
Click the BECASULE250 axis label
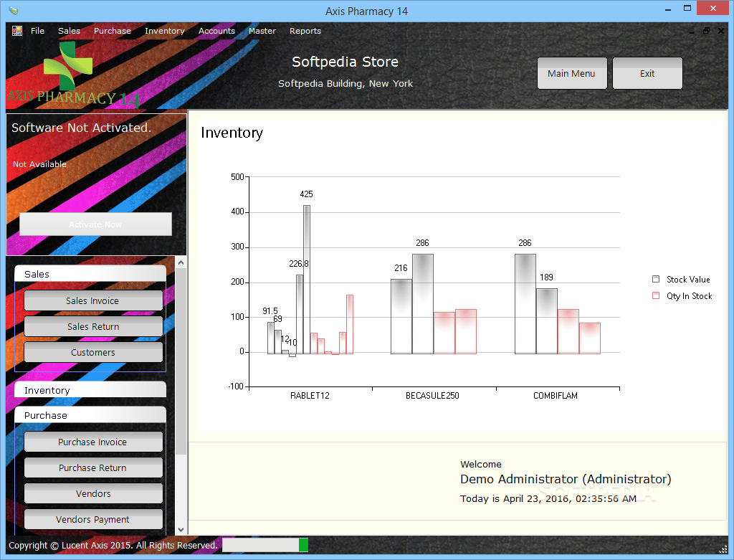click(432, 396)
